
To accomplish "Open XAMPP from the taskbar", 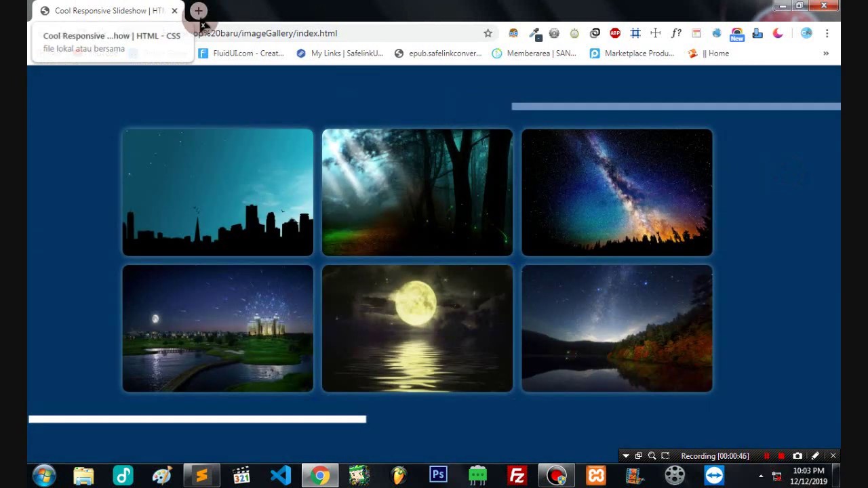I will tap(596, 476).
